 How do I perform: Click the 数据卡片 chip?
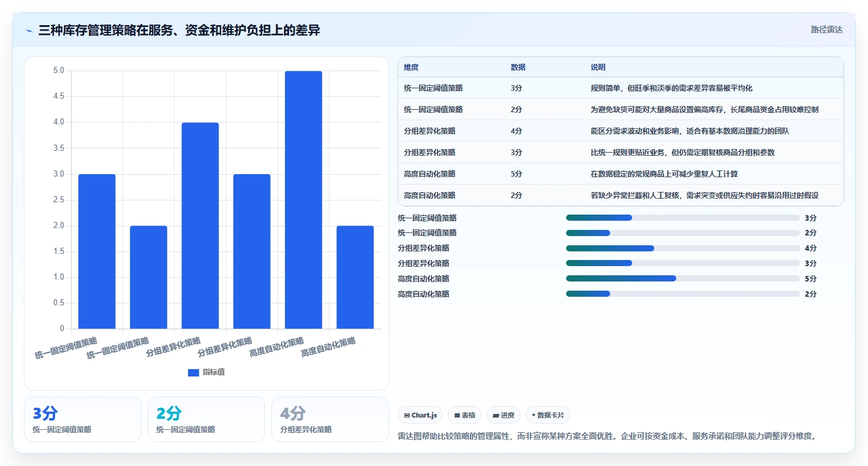click(x=548, y=415)
